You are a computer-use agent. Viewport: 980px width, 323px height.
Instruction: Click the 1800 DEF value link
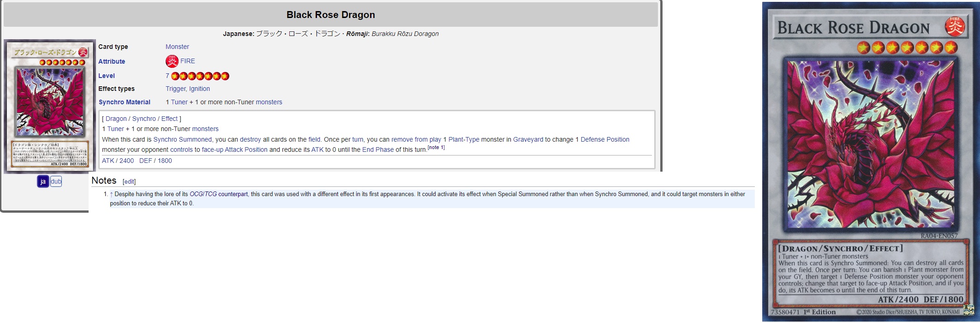(165, 161)
